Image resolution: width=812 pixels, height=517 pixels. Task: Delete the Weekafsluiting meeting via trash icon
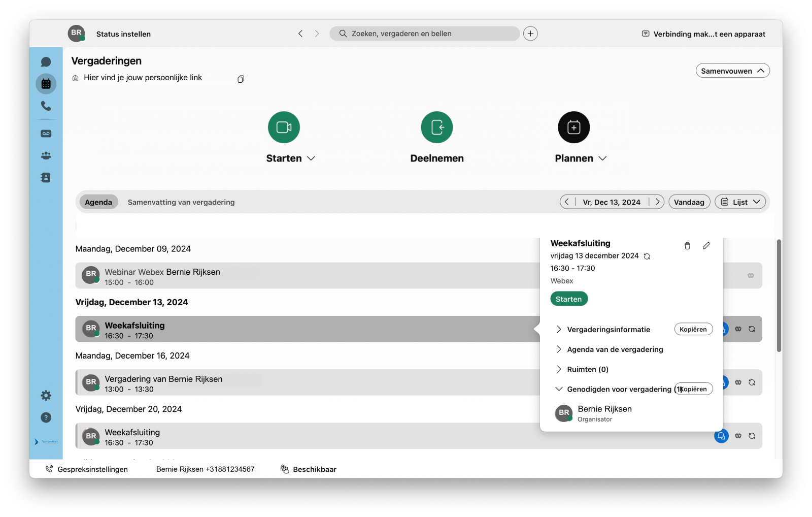687,246
